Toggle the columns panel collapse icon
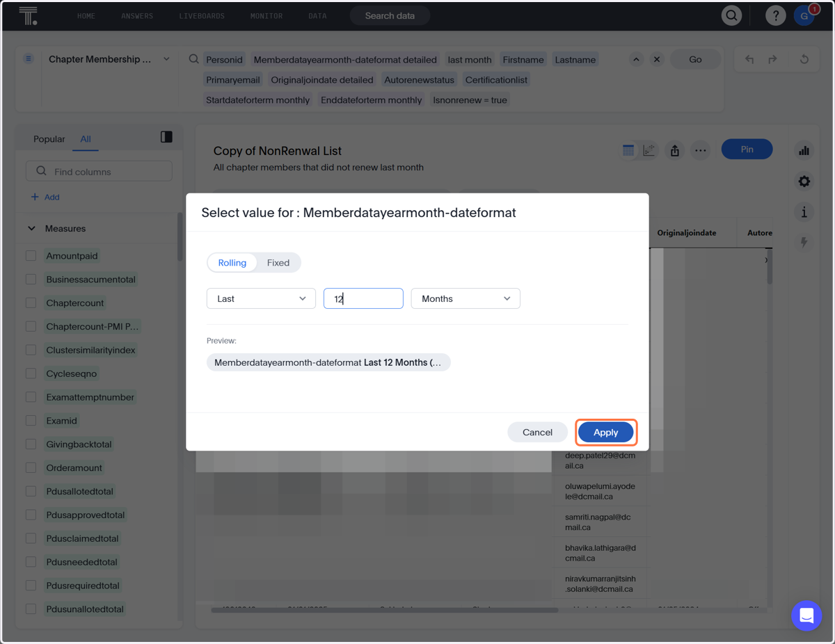Screen dimensions: 835x644 click(x=166, y=137)
